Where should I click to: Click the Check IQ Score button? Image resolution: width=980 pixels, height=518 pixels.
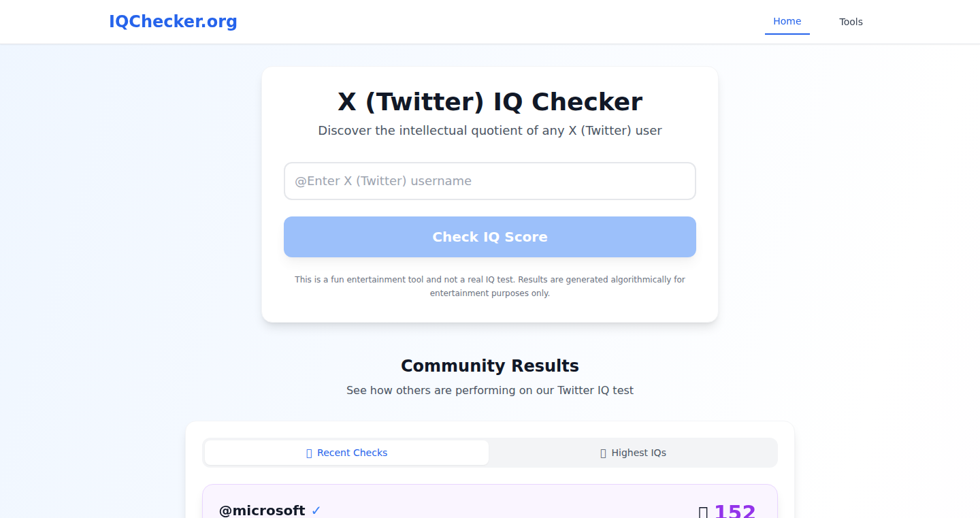[490, 237]
